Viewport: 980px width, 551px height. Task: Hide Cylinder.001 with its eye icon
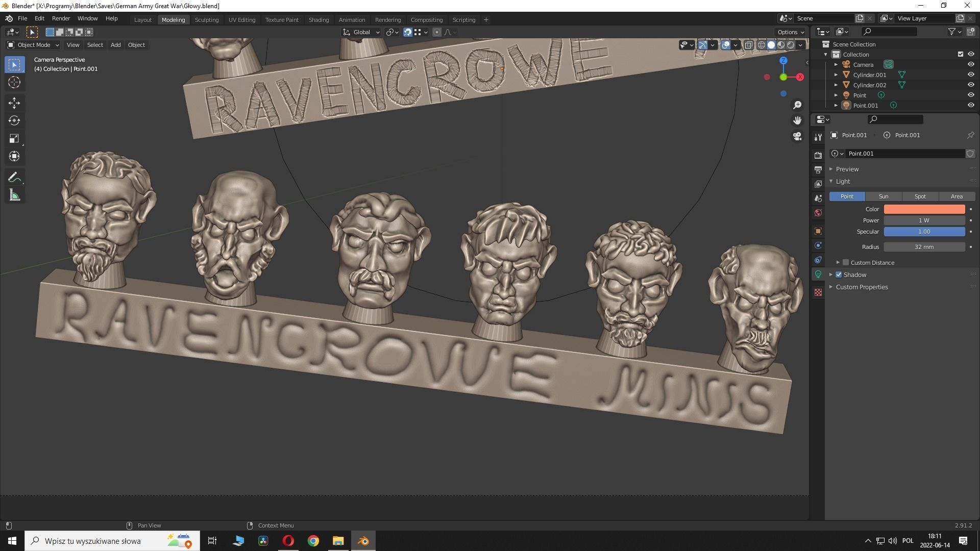pos(971,74)
